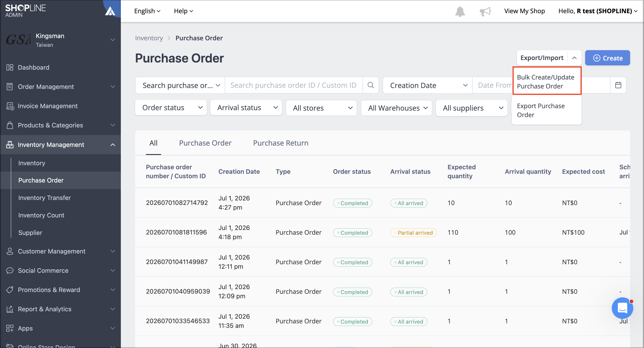Click the Create button

pos(608,58)
